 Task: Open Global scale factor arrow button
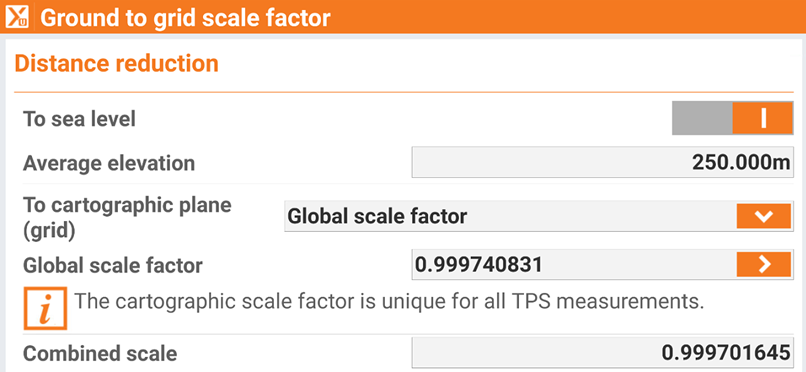tap(764, 265)
